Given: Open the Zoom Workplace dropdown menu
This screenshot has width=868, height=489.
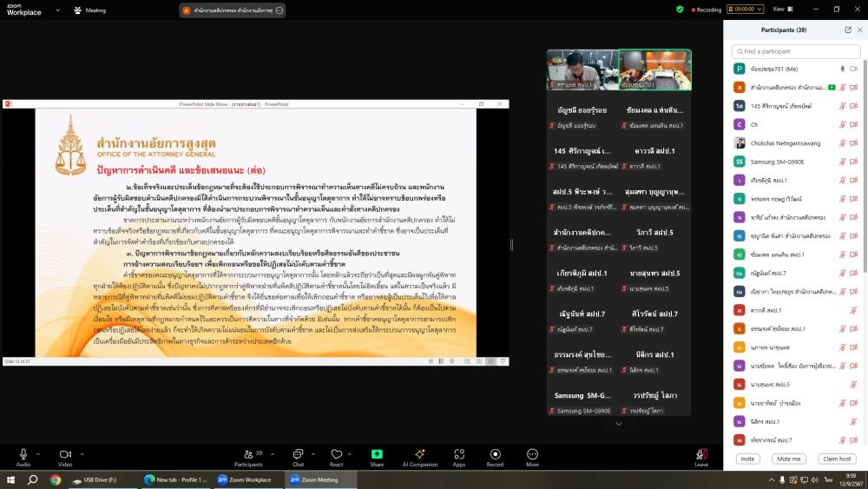Looking at the screenshot, I should (x=56, y=10).
